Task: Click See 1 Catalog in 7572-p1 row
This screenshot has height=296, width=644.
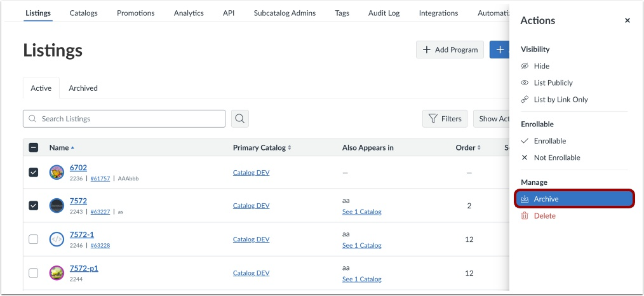Action: point(362,279)
